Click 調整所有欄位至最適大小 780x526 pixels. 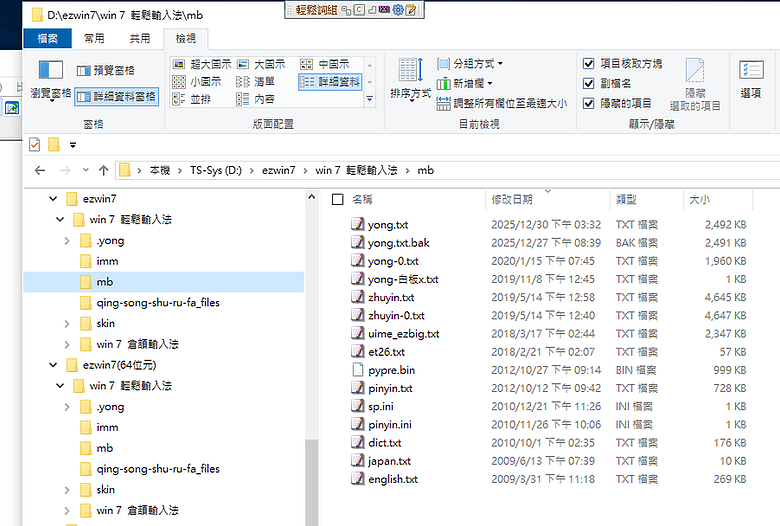pyautogui.click(x=501, y=104)
